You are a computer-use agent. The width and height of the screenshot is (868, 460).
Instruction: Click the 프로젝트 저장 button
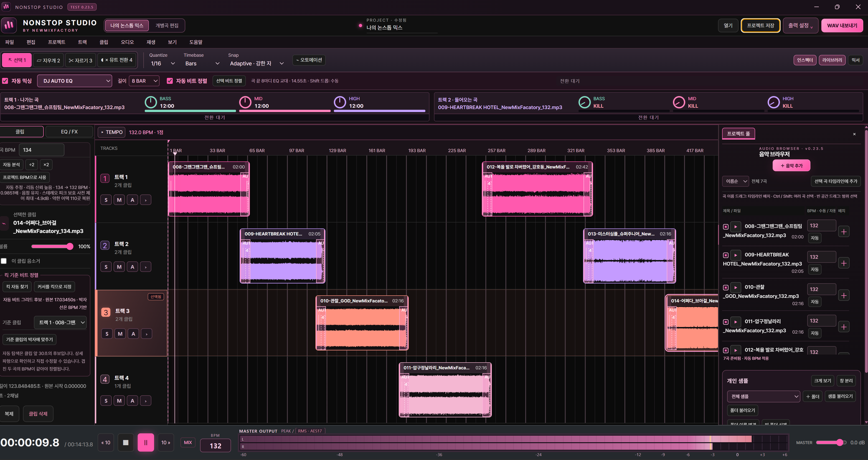pyautogui.click(x=760, y=25)
